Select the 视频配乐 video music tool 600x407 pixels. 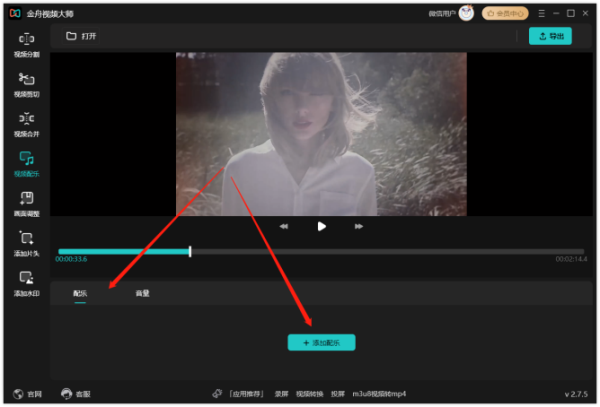(26, 164)
